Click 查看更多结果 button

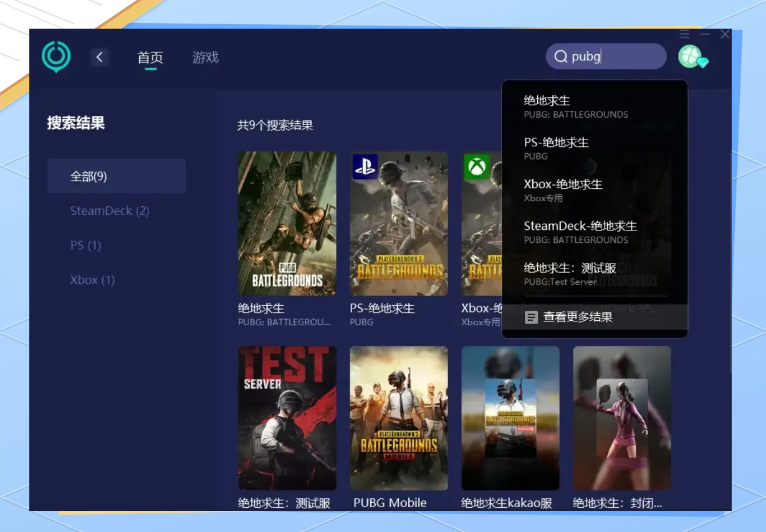coord(595,317)
